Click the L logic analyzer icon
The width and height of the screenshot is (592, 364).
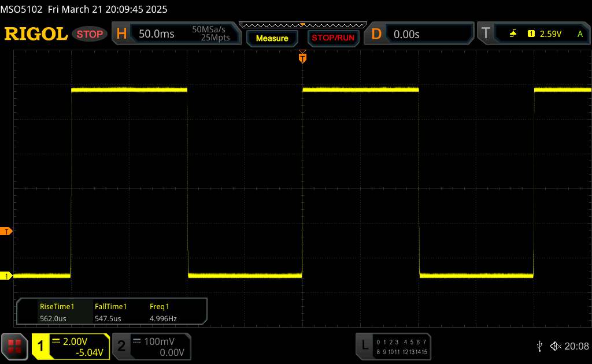pos(364,346)
